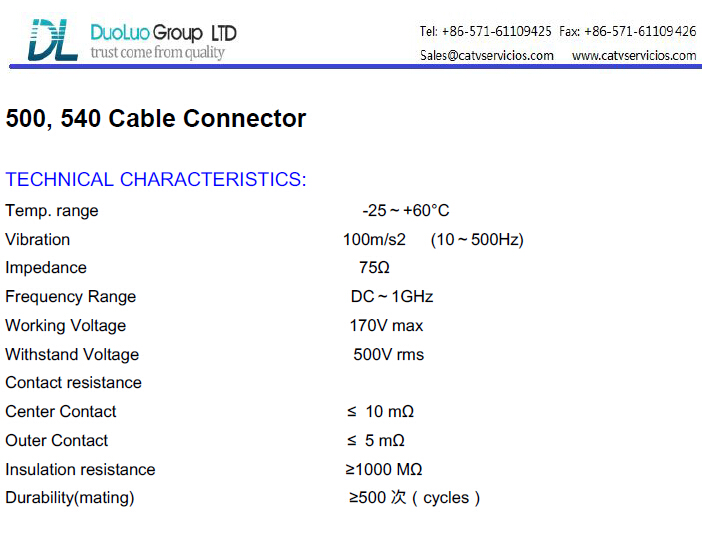Click the '500V rms' withstand voltage

pyautogui.click(x=389, y=355)
